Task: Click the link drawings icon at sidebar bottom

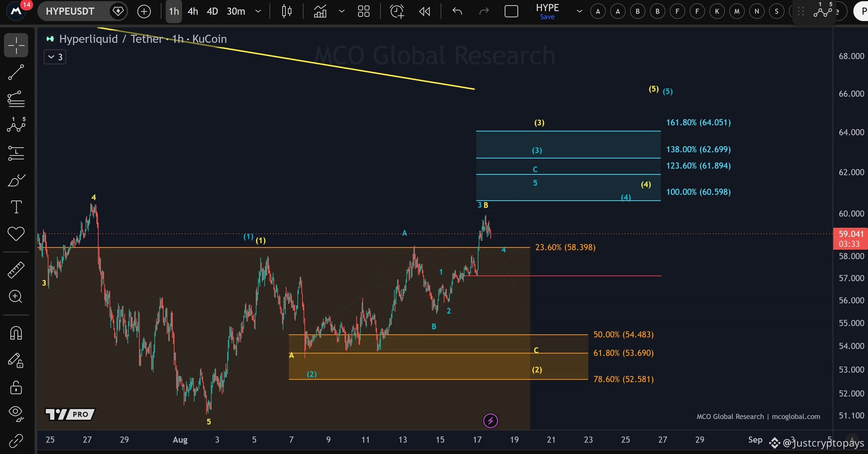Action: 16,441
